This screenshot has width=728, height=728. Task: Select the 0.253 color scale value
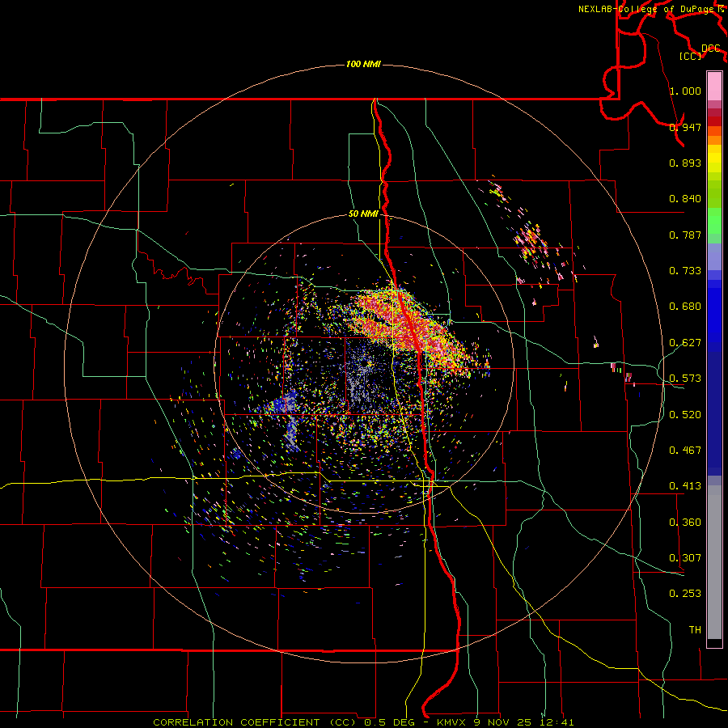[685, 594]
